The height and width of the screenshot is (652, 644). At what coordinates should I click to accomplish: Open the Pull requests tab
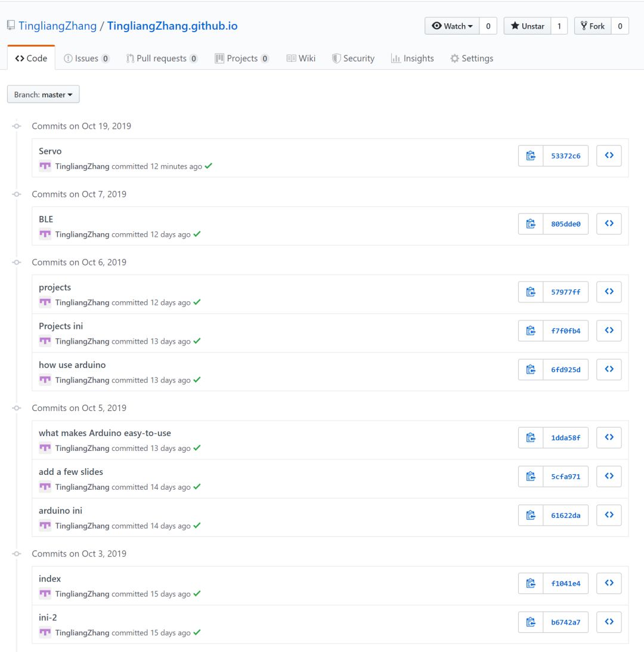162,58
